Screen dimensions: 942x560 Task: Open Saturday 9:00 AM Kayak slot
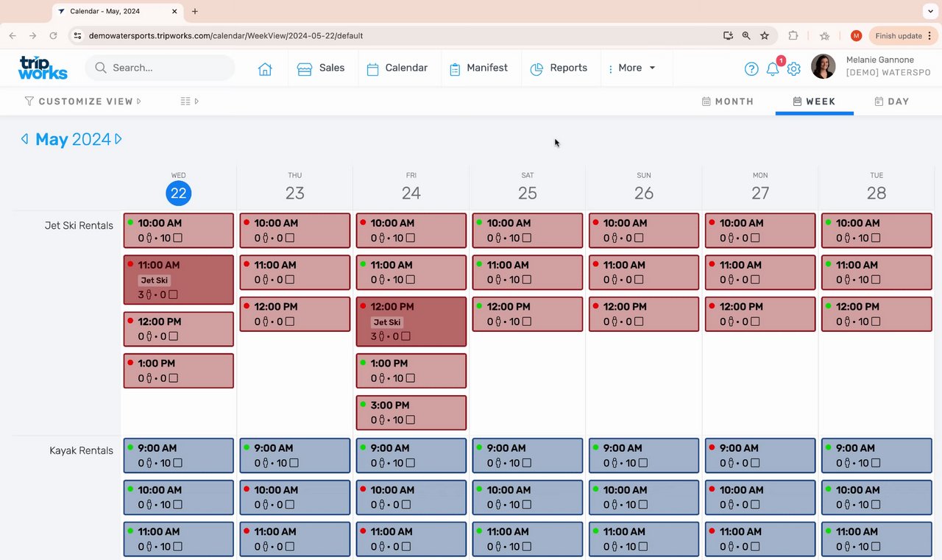[x=528, y=456]
